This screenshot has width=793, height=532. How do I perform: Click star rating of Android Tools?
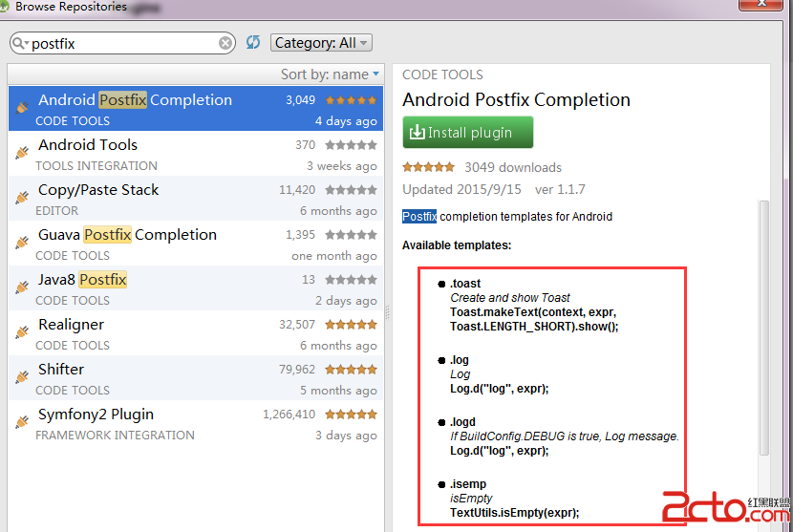(351, 145)
